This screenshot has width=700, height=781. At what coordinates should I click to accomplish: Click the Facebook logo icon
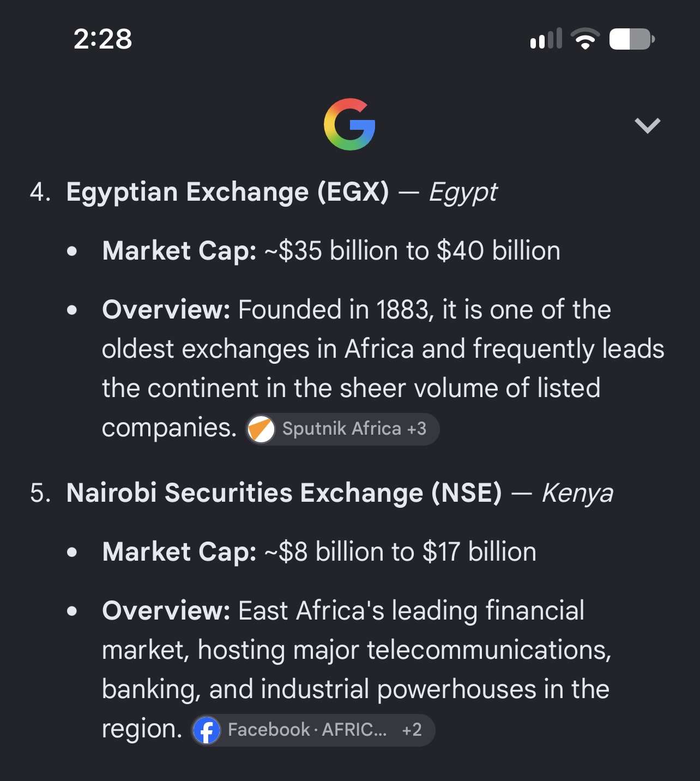point(207,730)
